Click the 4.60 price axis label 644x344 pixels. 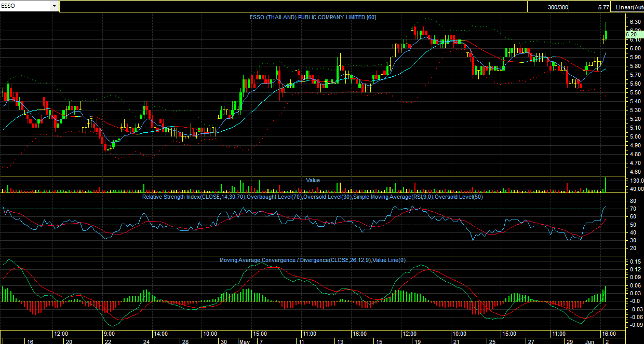[635, 172]
